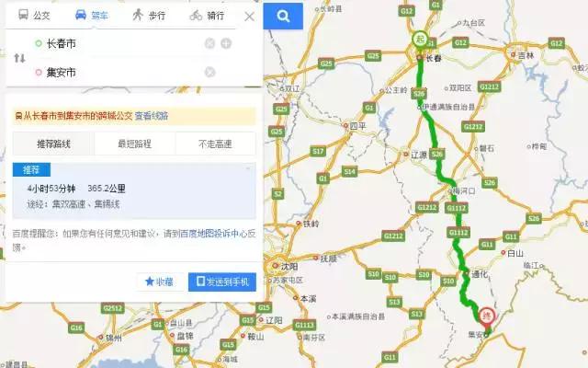588x368 pixels.
Task: Select 推荐路线 route option
Action: tap(53, 144)
